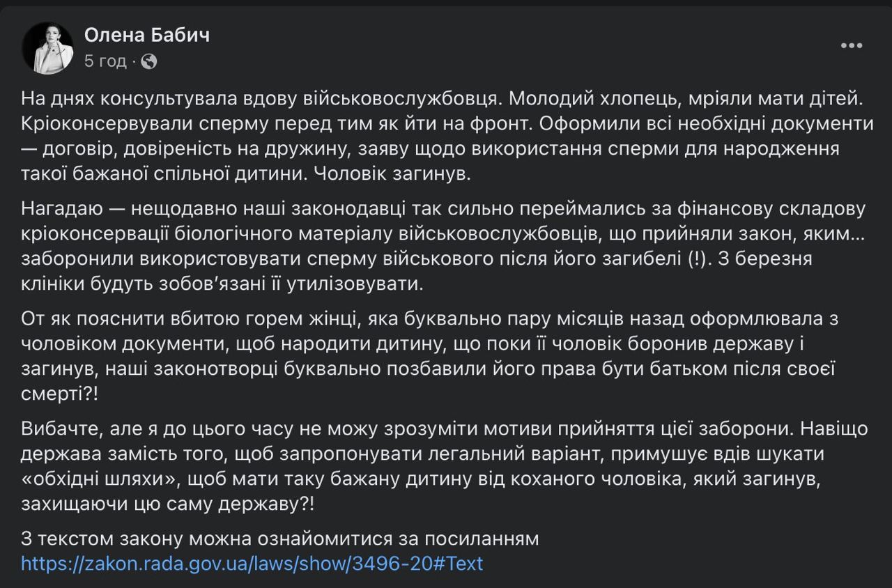View Олена Бабич's profile photo
892x588 pixels.
coord(49,45)
